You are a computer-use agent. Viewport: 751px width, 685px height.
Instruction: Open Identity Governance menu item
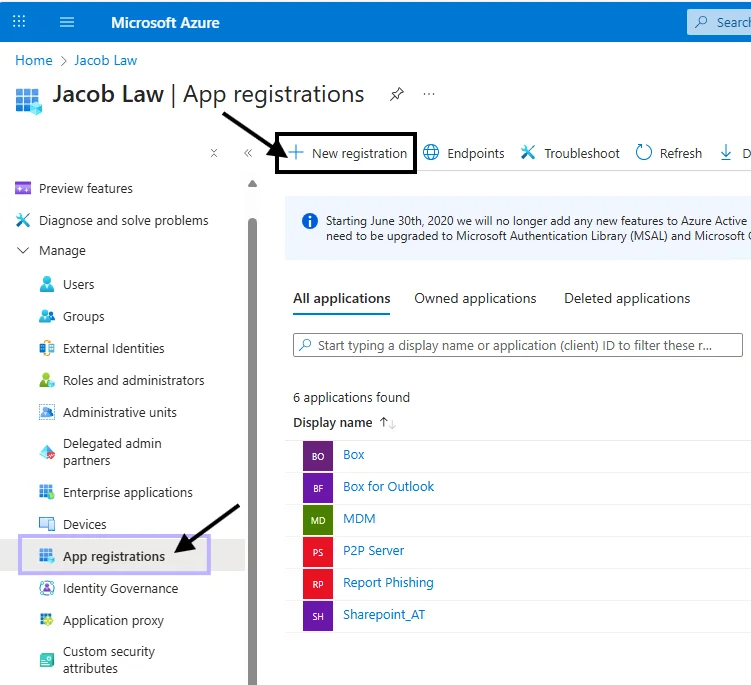(x=120, y=588)
